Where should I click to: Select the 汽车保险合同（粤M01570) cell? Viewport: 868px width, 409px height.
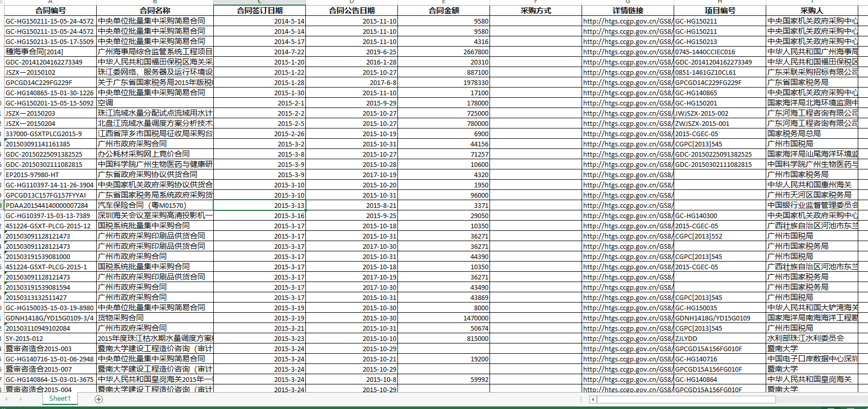click(155, 205)
